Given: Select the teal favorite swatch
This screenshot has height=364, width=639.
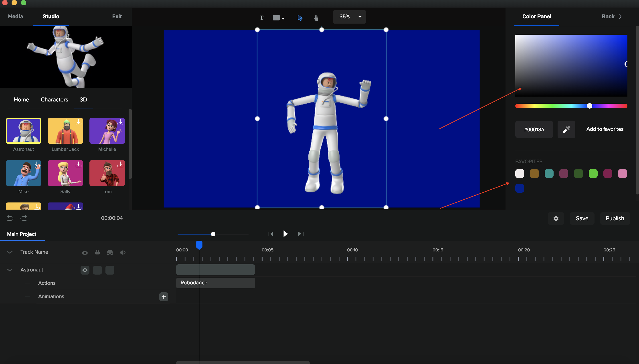Looking at the screenshot, I should pos(549,174).
